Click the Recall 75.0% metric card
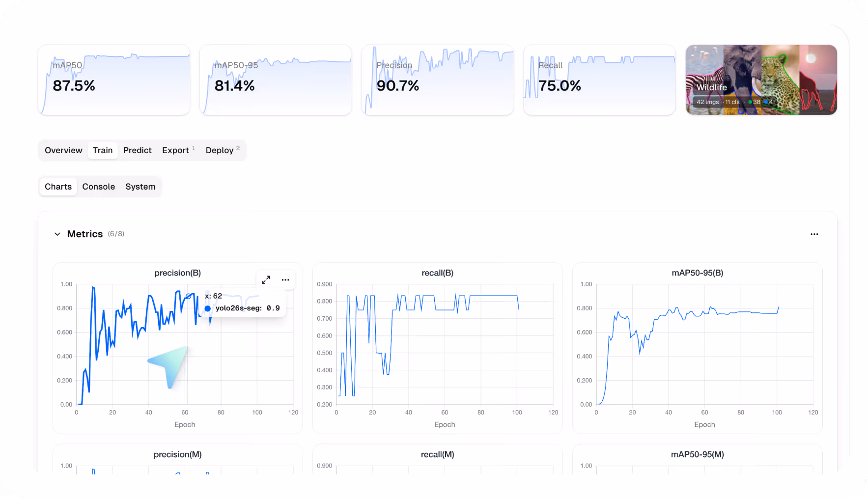 [x=599, y=80]
